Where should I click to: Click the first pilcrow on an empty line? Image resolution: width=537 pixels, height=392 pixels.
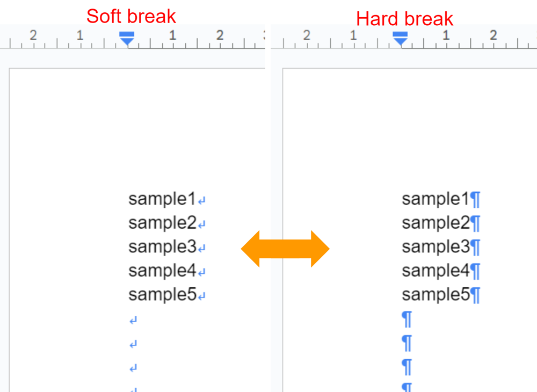tap(407, 320)
